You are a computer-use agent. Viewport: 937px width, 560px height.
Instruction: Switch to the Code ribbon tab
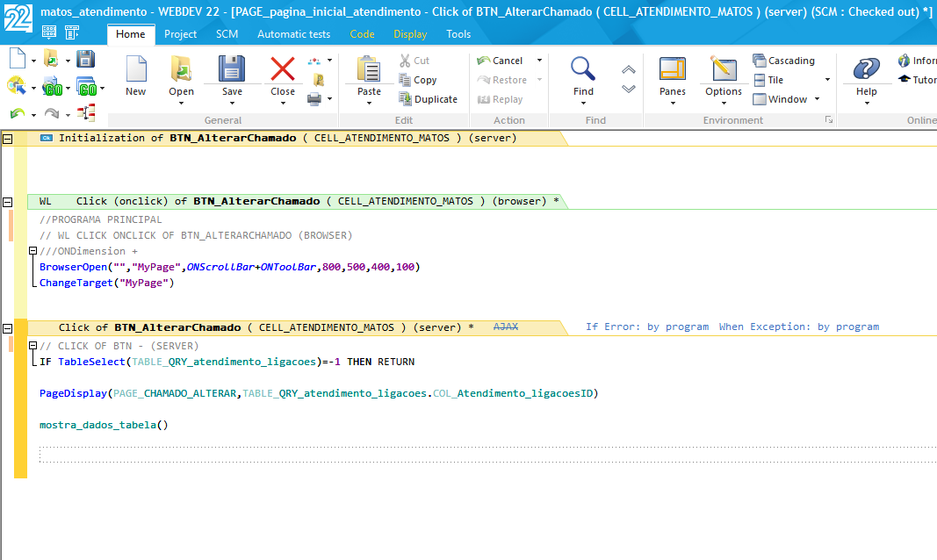click(x=362, y=34)
